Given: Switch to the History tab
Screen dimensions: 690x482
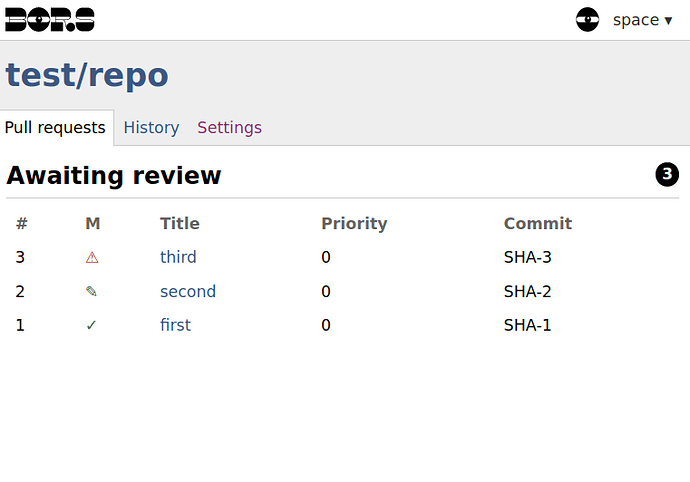Looking at the screenshot, I should point(151,127).
